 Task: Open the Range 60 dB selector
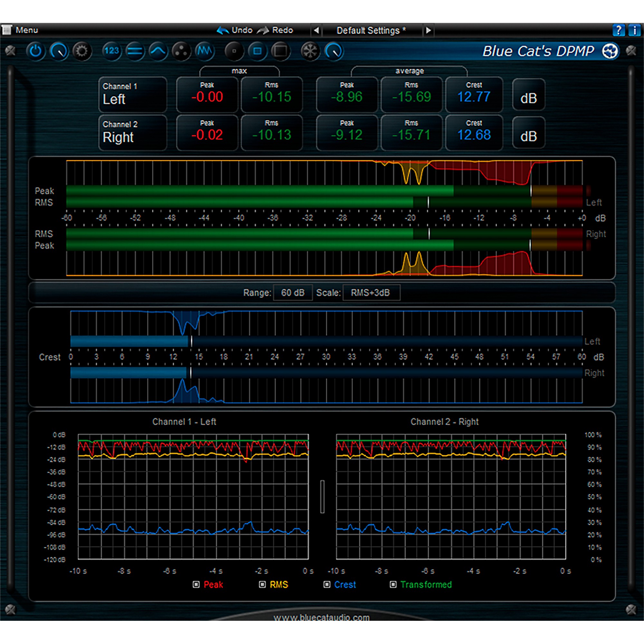292,292
